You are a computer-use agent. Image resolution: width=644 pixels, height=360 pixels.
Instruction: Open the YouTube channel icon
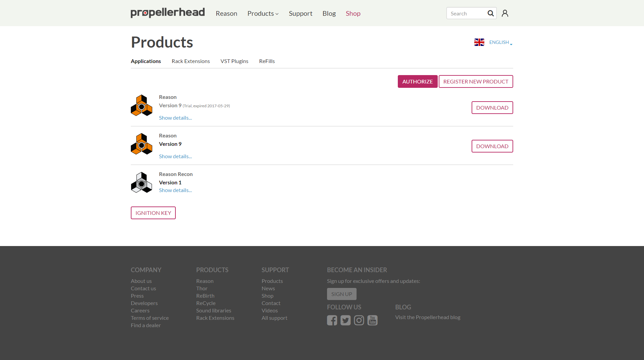click(372, 320)
